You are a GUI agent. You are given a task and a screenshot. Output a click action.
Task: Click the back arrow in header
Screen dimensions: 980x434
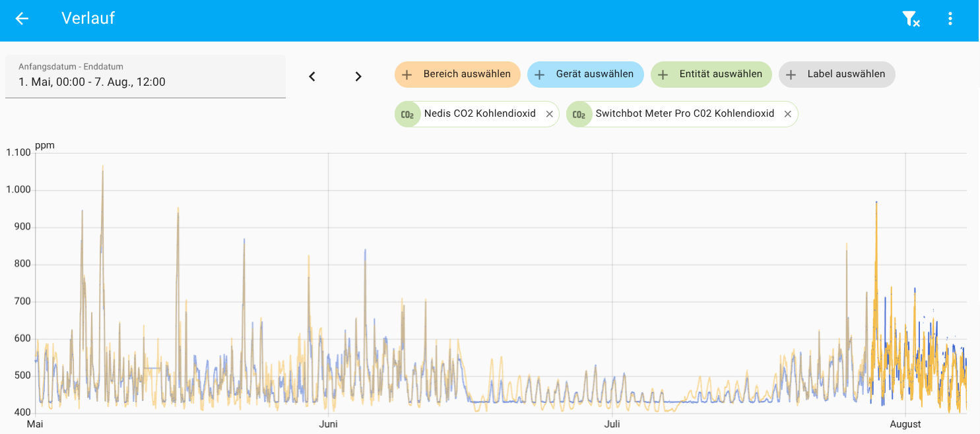pyautogui.click(x=22, y=18)
